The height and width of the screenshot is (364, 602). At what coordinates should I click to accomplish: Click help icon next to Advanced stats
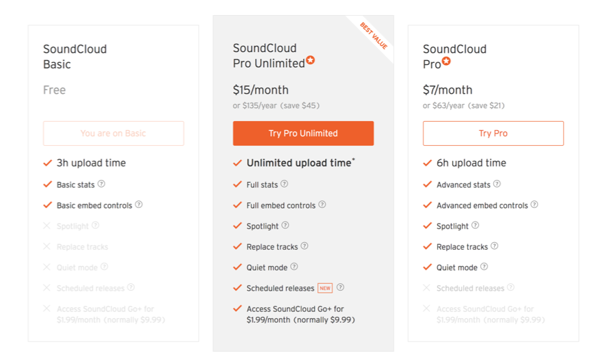(x=497, y=184)
